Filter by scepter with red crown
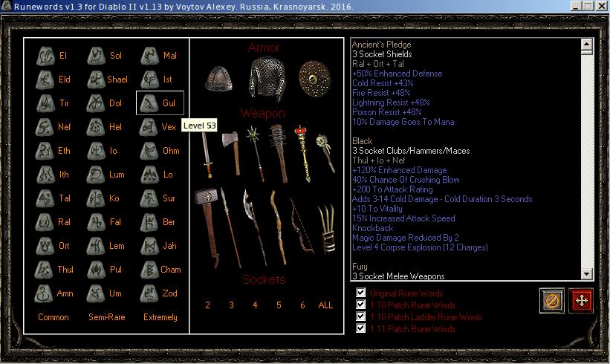Screen dimensions: 610x364 point(303,153)
